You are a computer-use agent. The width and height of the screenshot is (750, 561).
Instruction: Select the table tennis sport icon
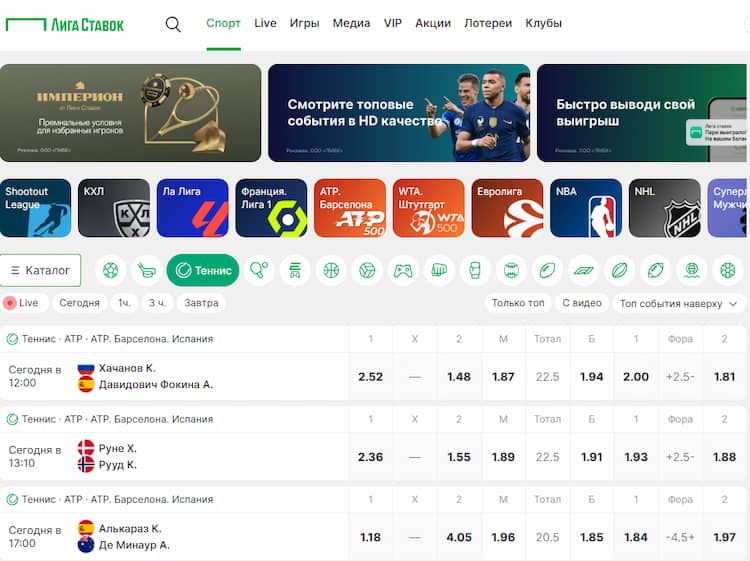pos(259,271)
